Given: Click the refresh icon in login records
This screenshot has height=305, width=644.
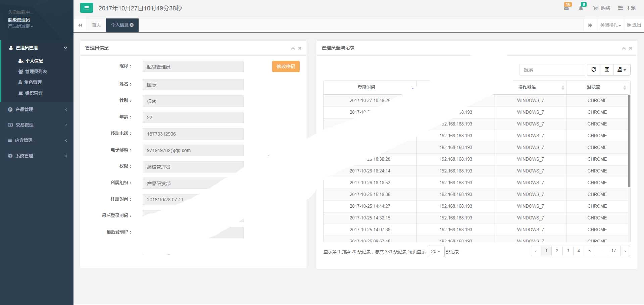Looking at the screenshot, I should (x=593, y=70).
